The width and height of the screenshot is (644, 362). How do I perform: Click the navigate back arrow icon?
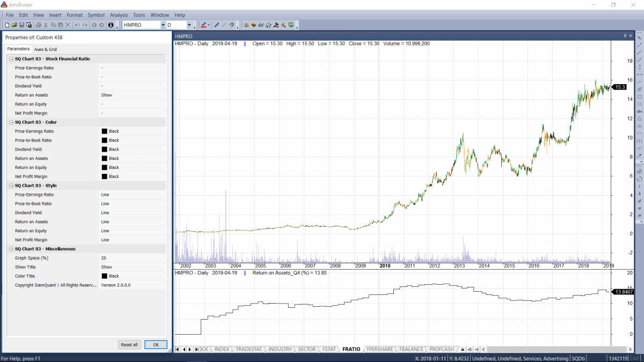pyautogui.click(x=94, y=25)
